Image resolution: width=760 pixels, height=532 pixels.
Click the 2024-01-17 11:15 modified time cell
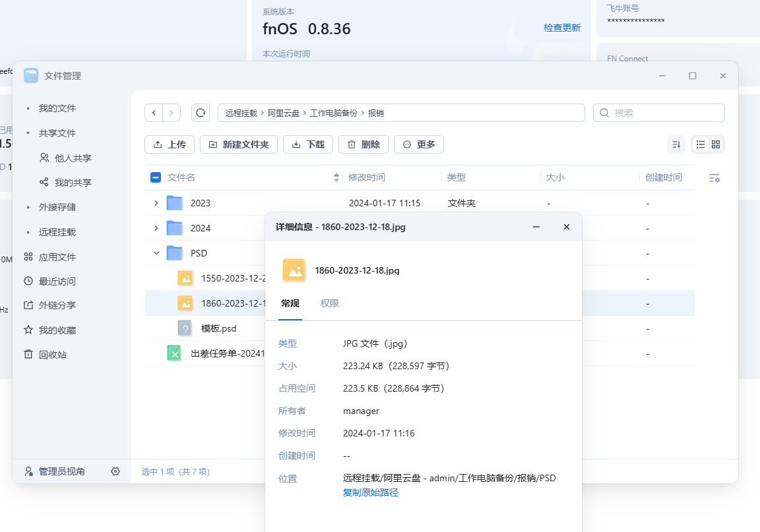(x=385, y=204)
